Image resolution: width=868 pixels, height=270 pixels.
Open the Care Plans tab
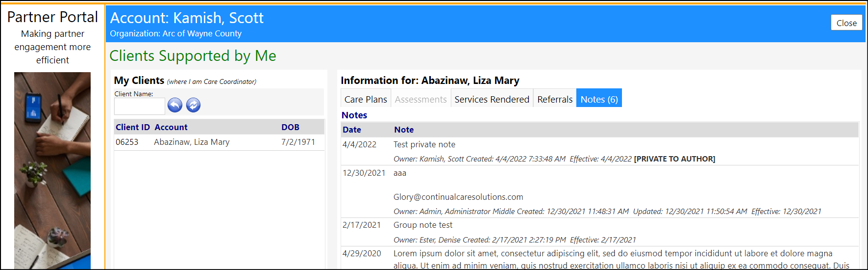pos(366,99)
